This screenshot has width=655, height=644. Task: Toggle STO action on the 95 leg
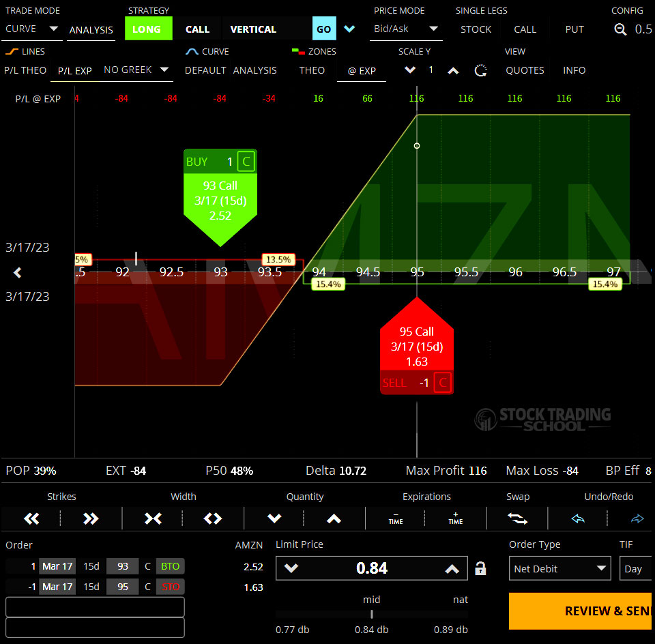tap(170, 587)
